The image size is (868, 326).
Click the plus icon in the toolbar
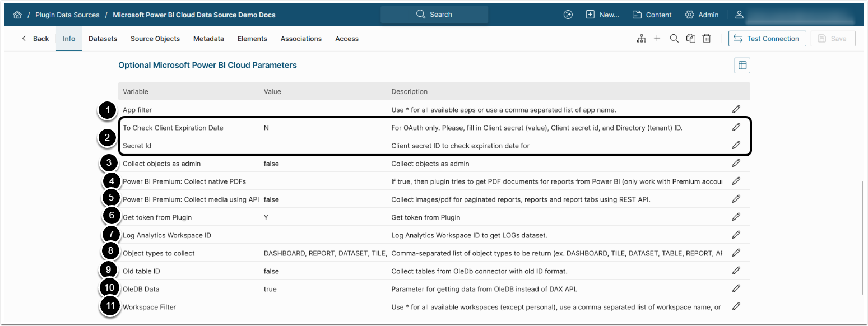click(657, 39)
